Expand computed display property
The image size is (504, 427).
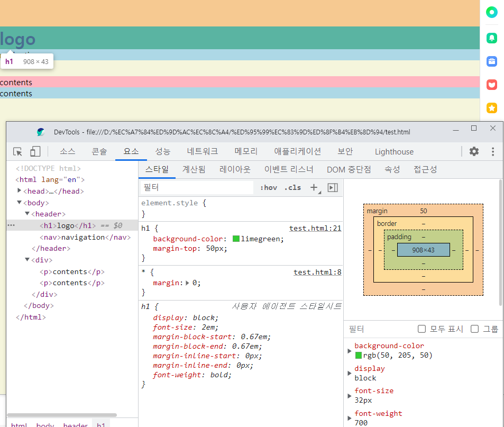click(350, 374)
